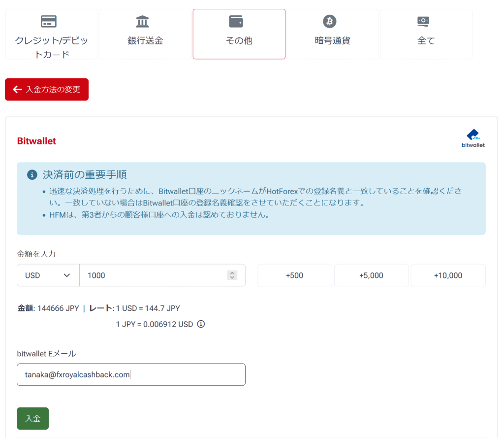504x438 pixels.
Task: Click the 金額を入力 label
Action: click(36, 254)
